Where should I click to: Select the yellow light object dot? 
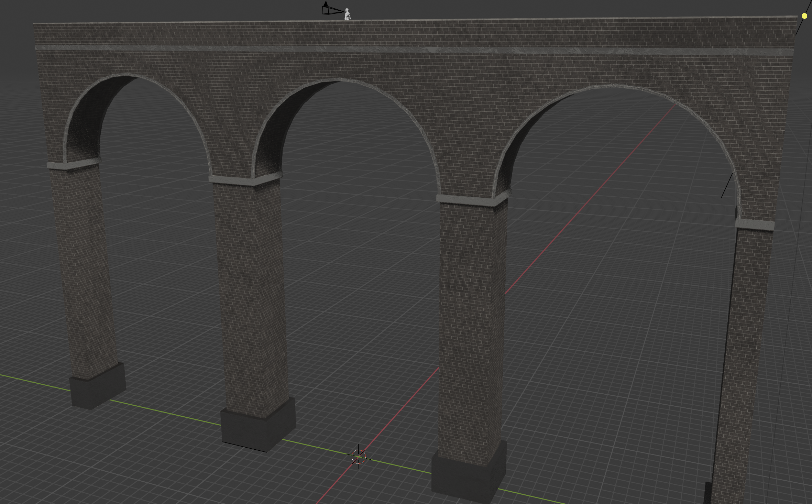click(x=804, y=16)
